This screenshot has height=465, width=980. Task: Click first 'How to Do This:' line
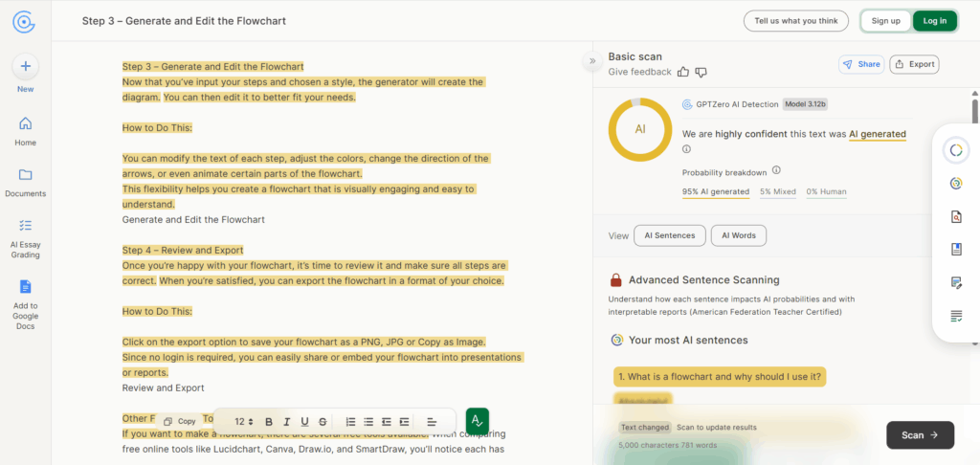157,127
